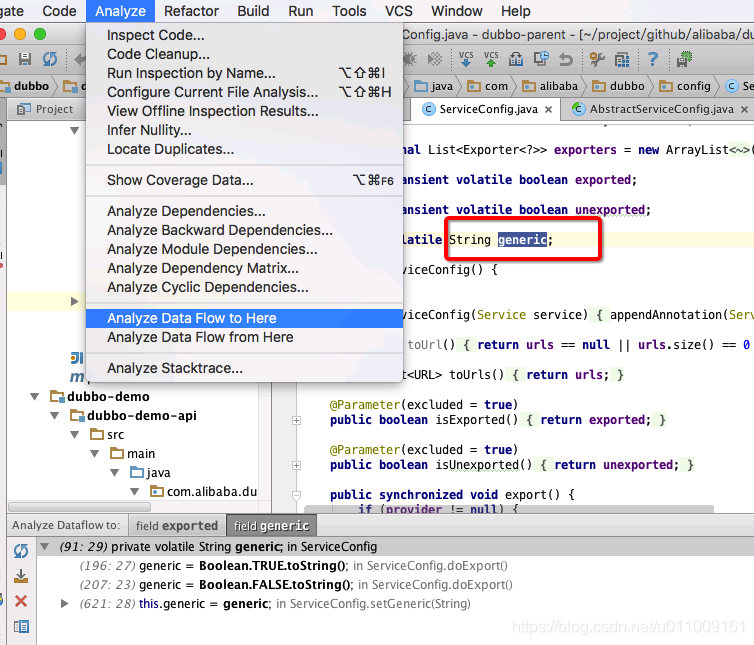Toggle the preview pane icon in the dataflow panel
Screen dimensions: 754x645
21,626
